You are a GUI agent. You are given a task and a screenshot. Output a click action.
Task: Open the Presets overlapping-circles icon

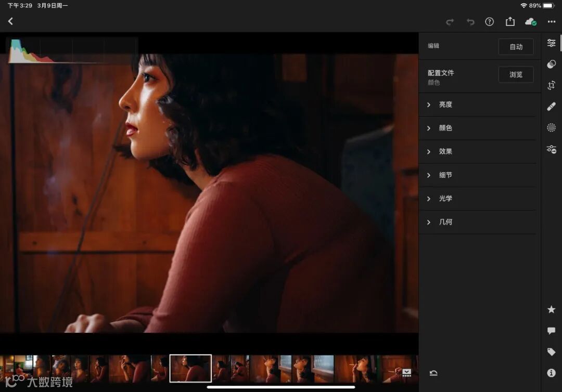[x=551, y=64]
